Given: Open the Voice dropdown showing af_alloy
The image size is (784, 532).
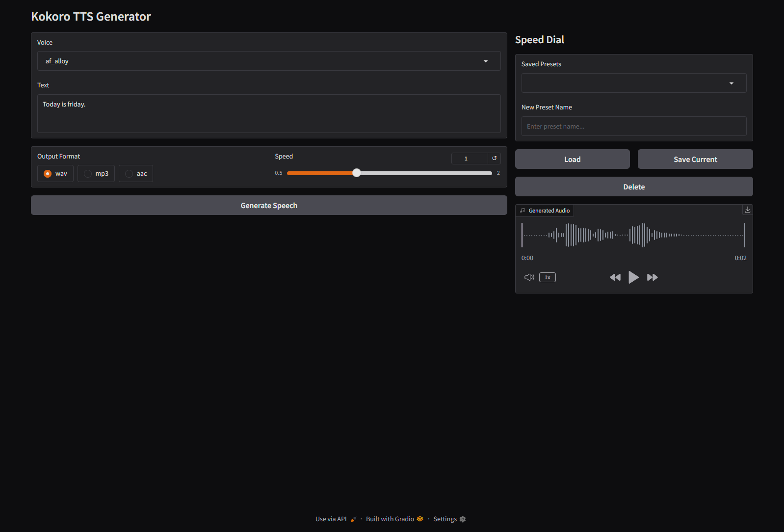Looking at the screenshot, I should [x=269, y=61].
